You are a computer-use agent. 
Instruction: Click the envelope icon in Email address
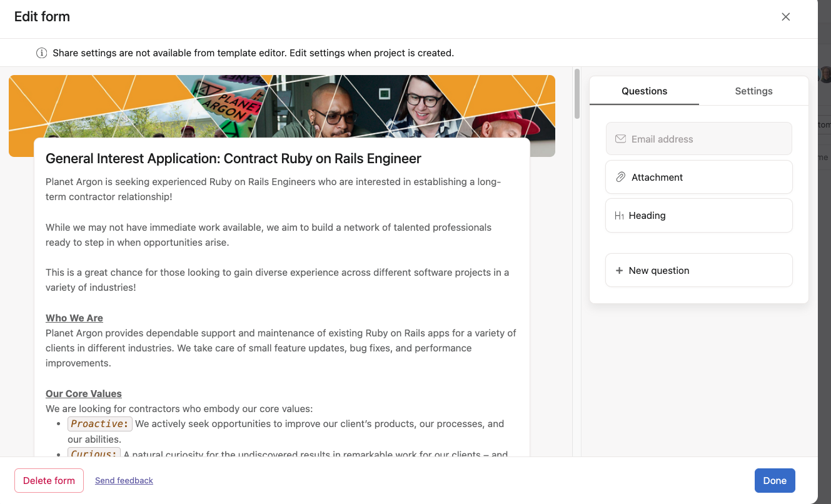[620, 139]
